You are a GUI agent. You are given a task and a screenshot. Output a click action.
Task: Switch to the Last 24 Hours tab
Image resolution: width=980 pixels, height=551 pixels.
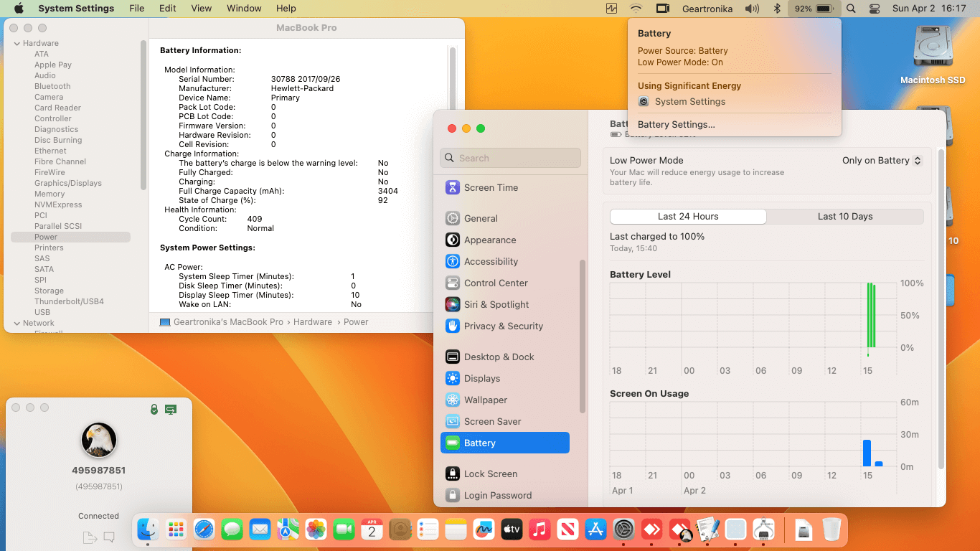pyautogui.click(x=688, y=217)
